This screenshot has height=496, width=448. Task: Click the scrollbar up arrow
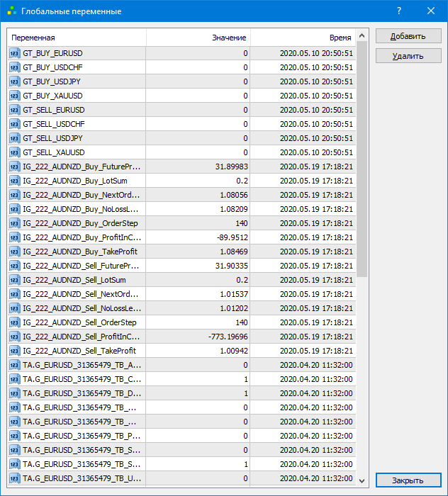[362, 35]
